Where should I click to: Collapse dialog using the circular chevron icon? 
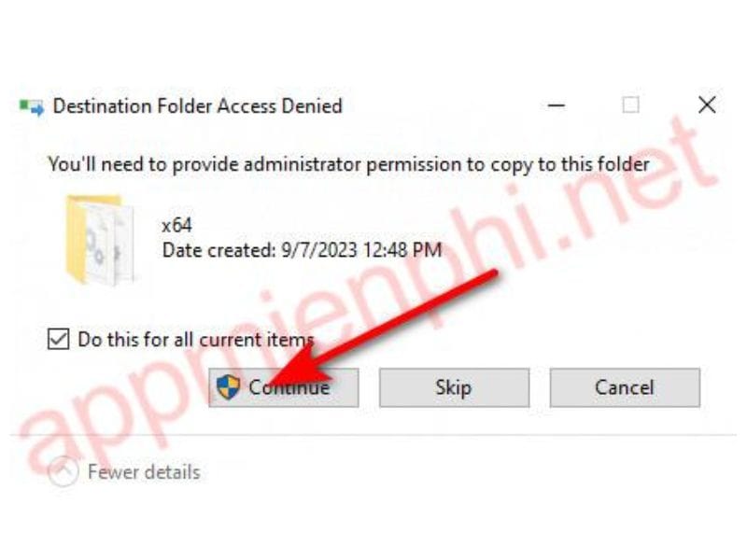[63, 472]
